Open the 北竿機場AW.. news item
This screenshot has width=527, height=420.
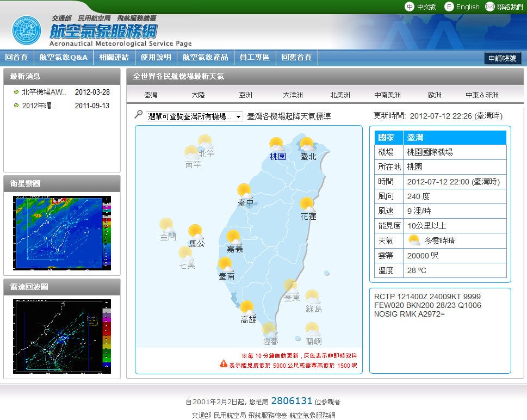(44, 92)
